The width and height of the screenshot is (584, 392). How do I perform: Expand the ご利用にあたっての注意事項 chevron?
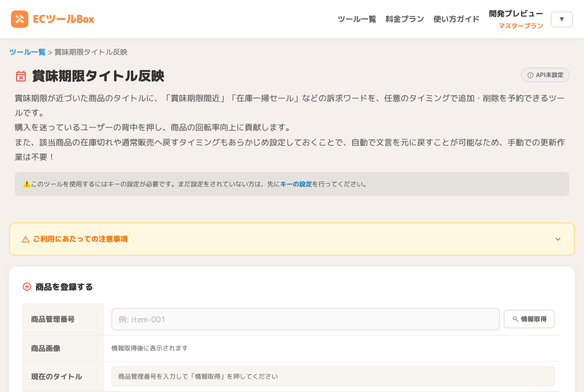pos(558,239)
